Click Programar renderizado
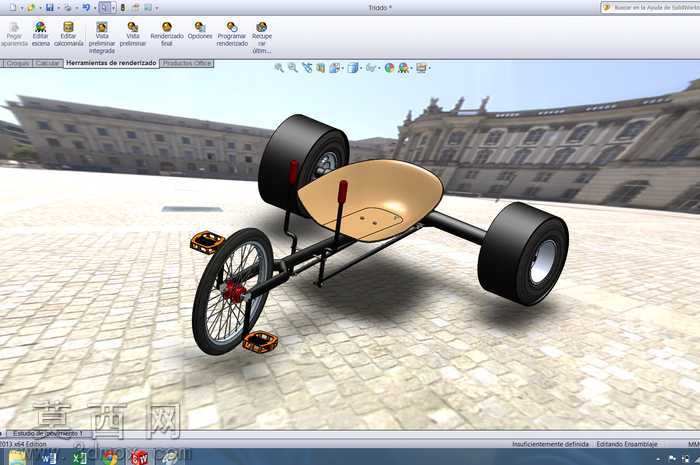Image resolution: width=700 pixels, height=465 pixels. [x=232, y=34]
